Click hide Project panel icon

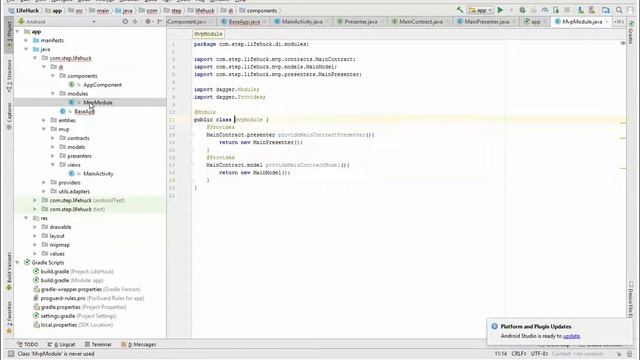tap(160, 21)
